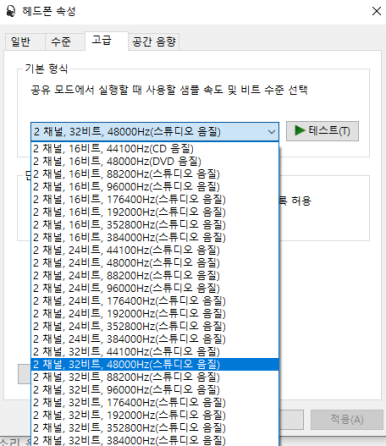Pick 2 채널, 32비트, 352800Hz item
The width and height of the screenshot is (386, 446).
pyautogui.click(x=155, y=428)
